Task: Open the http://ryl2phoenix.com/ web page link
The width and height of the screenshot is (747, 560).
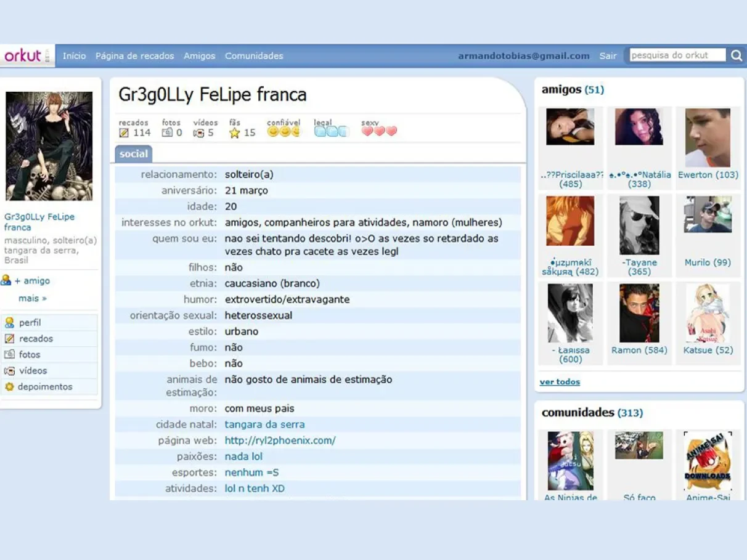Action: [280, 440]
